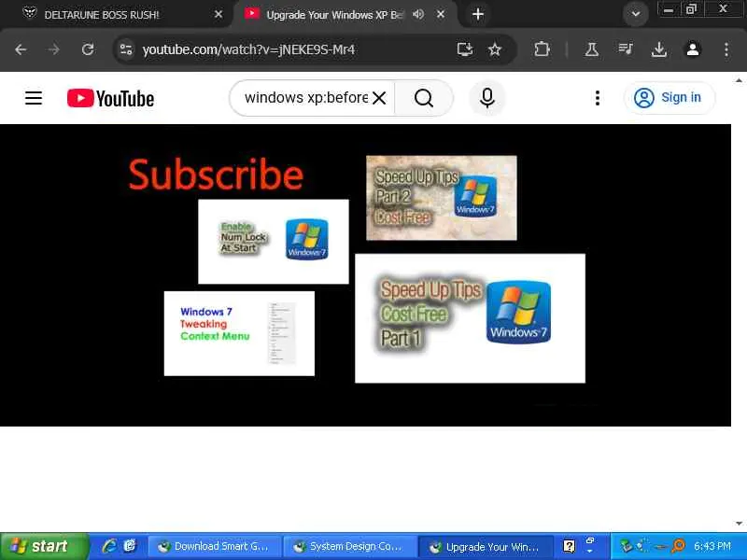Open Enable Num Lock At Start thumbnail
The width and height of the screenshot is (747, 560).
[274, 242]
